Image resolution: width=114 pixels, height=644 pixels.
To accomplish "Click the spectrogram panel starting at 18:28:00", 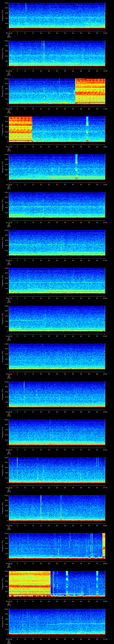I will pyautogui.click(x=57, y=546).
